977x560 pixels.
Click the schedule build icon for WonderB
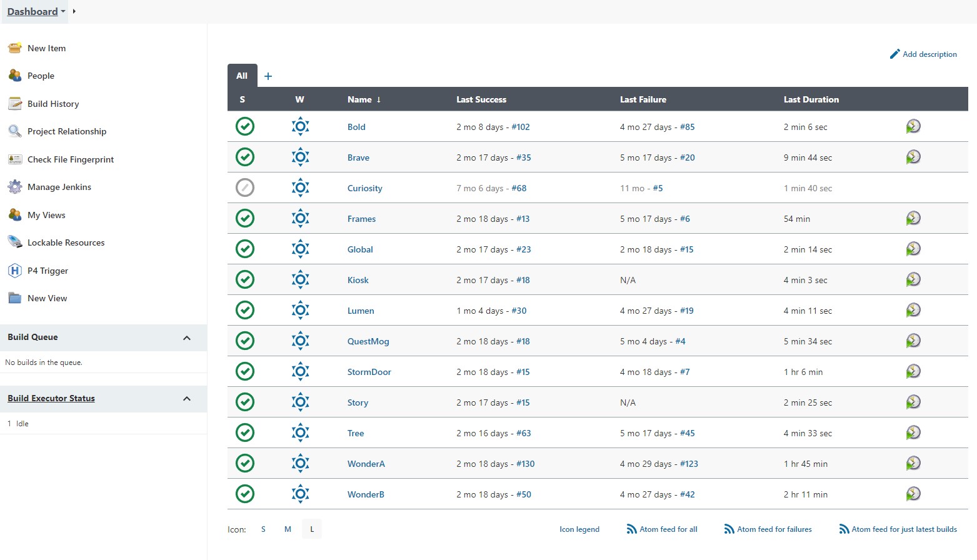point(913,494)
